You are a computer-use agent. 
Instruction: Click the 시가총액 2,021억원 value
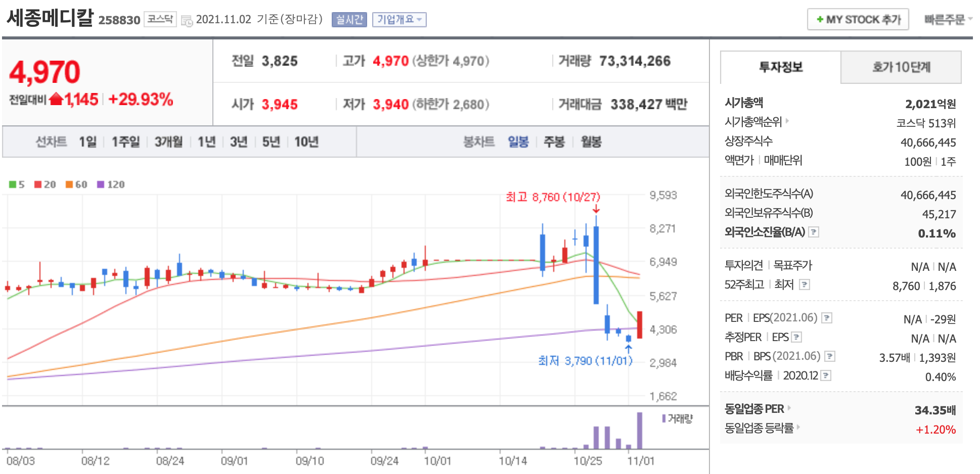point(930,104)
